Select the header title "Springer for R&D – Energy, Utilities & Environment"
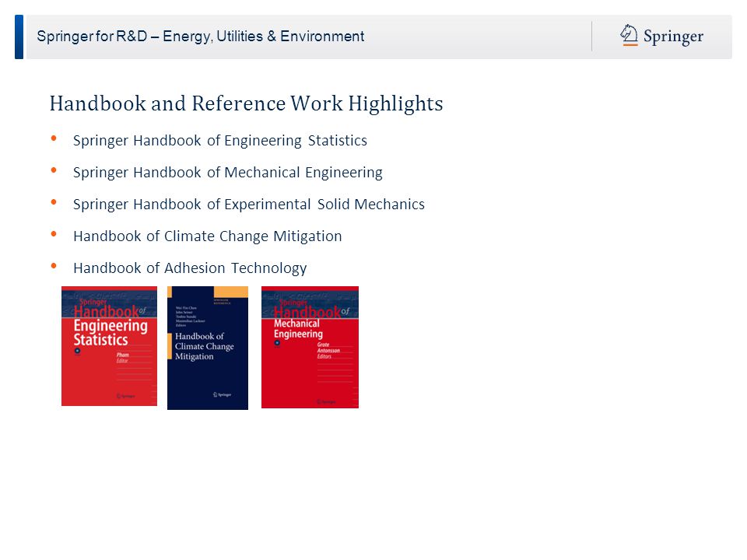The width and height of the screenshot is (747, 560). pos(201,37)
